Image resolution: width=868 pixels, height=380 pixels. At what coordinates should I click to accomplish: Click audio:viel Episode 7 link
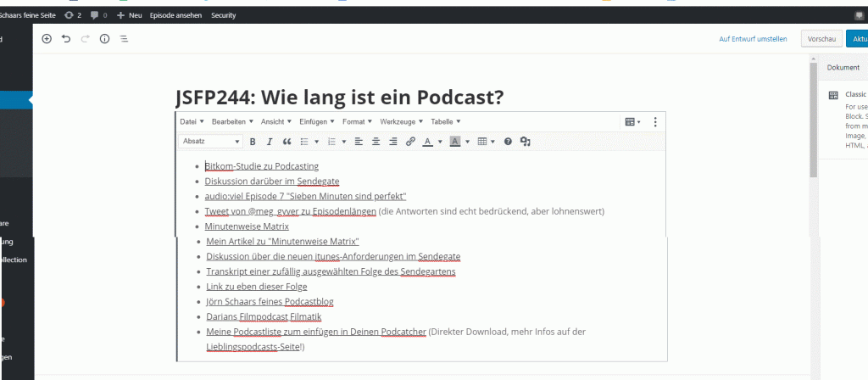(306, 196)
